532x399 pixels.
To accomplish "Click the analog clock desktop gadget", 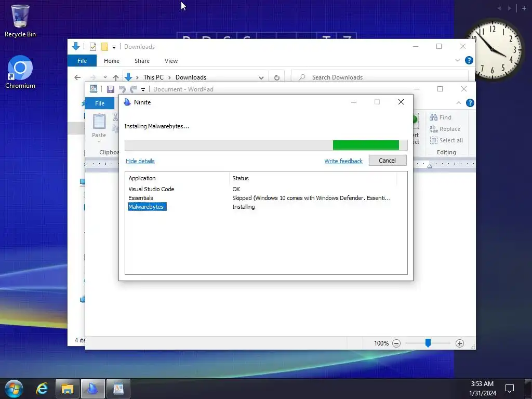I will [x=494, y=49].
